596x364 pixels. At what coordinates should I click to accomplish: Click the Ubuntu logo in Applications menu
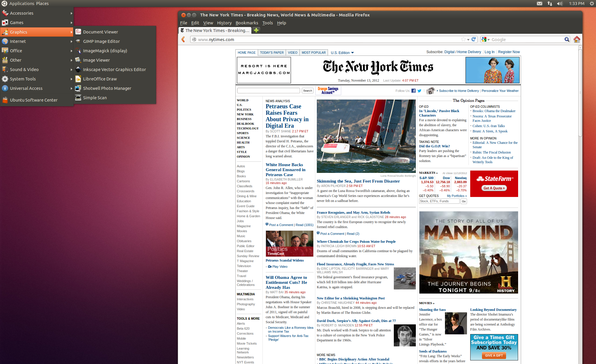pos(4,4)
